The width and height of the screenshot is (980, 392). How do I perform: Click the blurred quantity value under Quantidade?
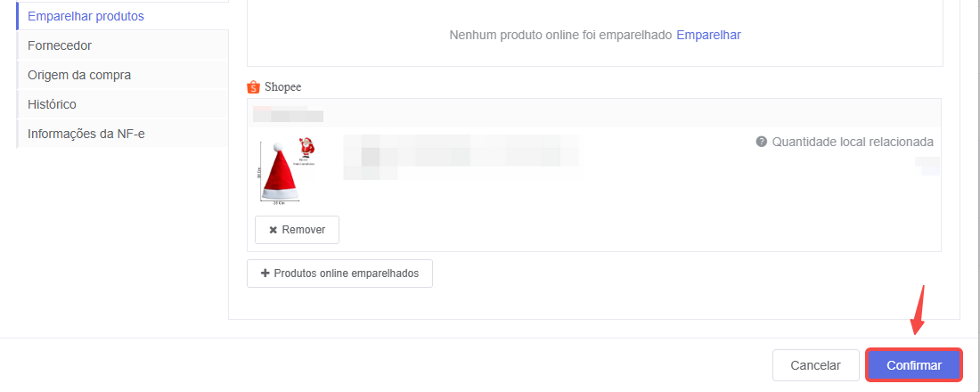927,167
